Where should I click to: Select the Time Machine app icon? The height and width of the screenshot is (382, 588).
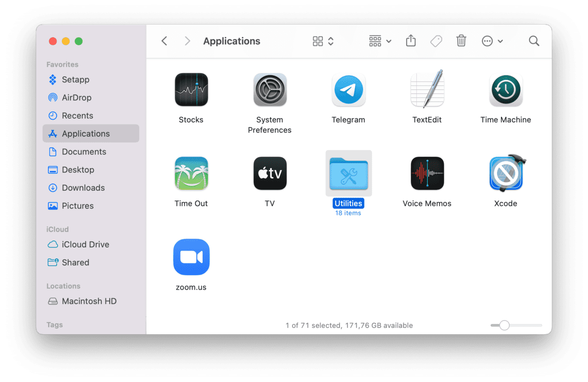coord(505,90)
